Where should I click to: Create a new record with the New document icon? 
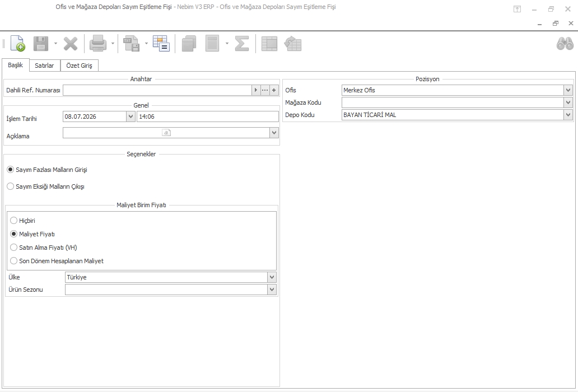tap(17, 44)
